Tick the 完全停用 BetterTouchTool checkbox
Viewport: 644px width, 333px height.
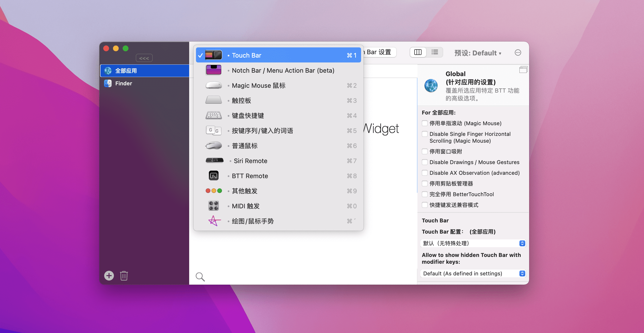pos(424,194)
